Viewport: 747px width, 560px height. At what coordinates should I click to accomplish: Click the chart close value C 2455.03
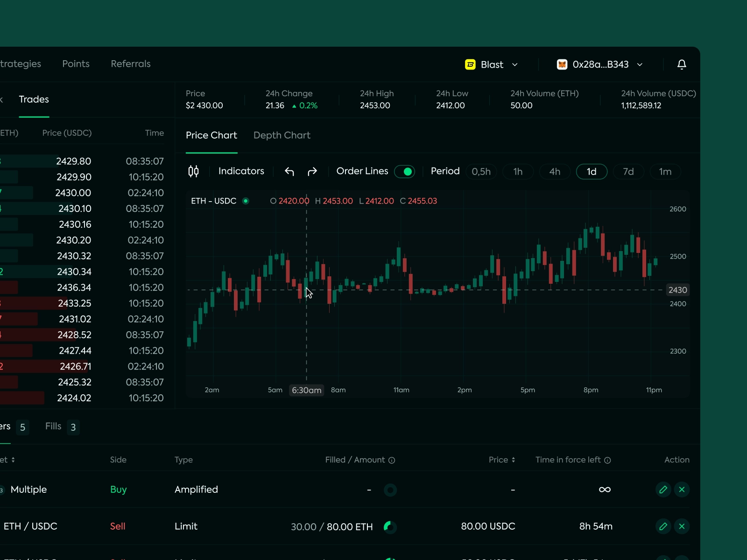point(419,201)
